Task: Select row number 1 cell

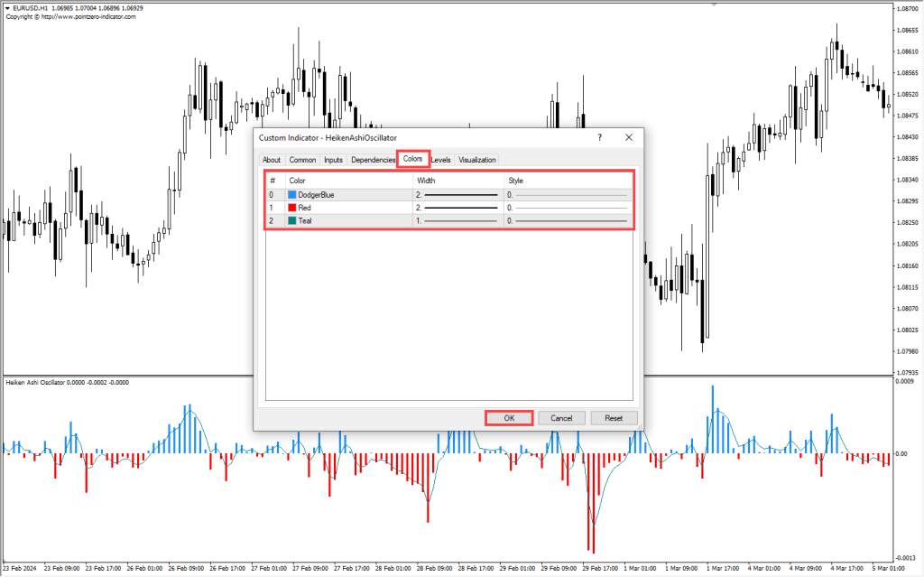Action: (x=276, y=208)
